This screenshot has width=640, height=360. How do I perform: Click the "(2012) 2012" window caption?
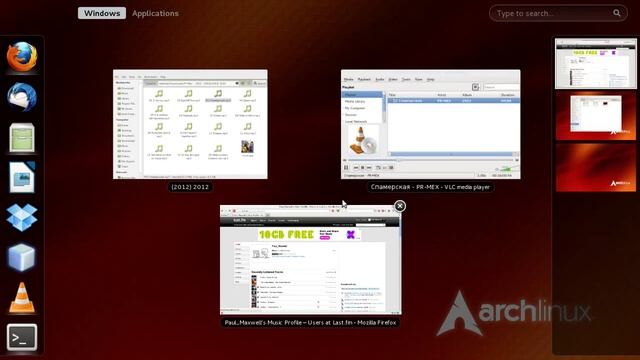tap(190, 187)
